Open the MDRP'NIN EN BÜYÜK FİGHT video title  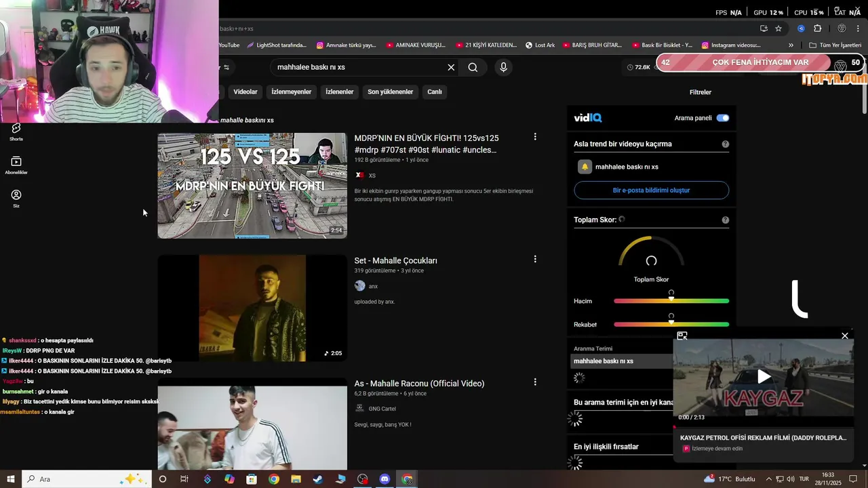[426, 144]
